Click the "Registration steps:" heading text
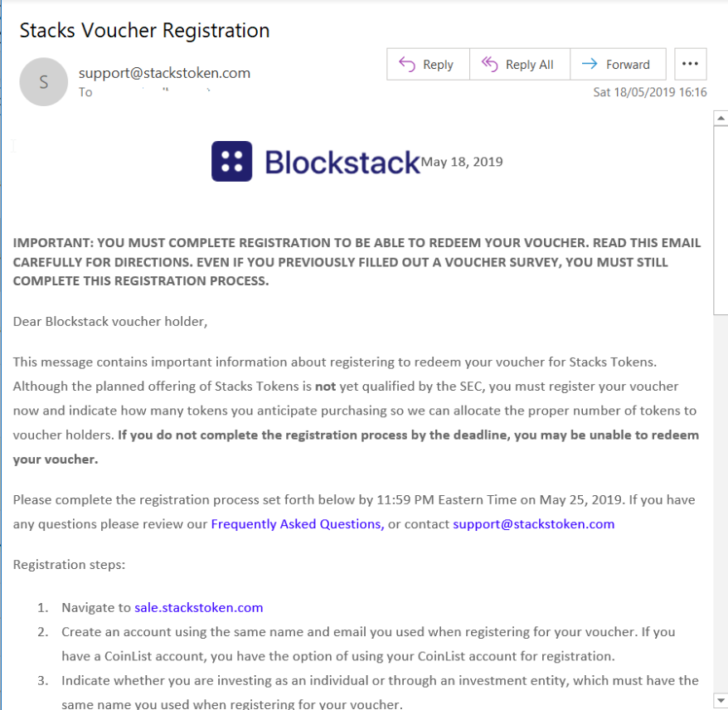The width and height of the screenshot is (728, 710). [x=69, y=565]
